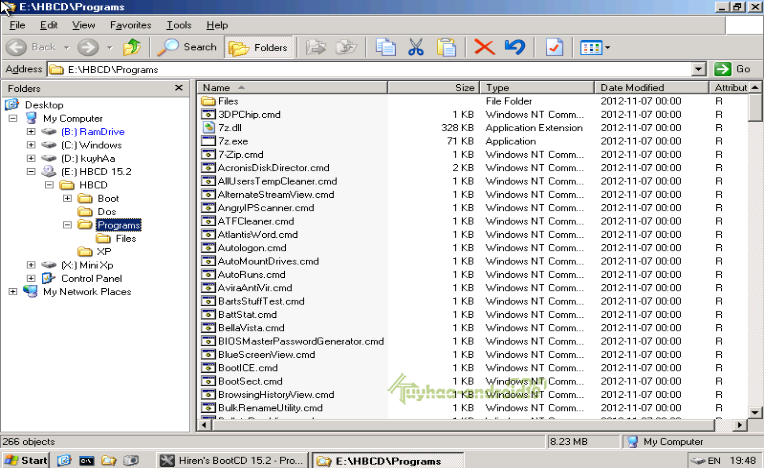
Task: Select Desktop in the folder tree
Action: point(44,105)
